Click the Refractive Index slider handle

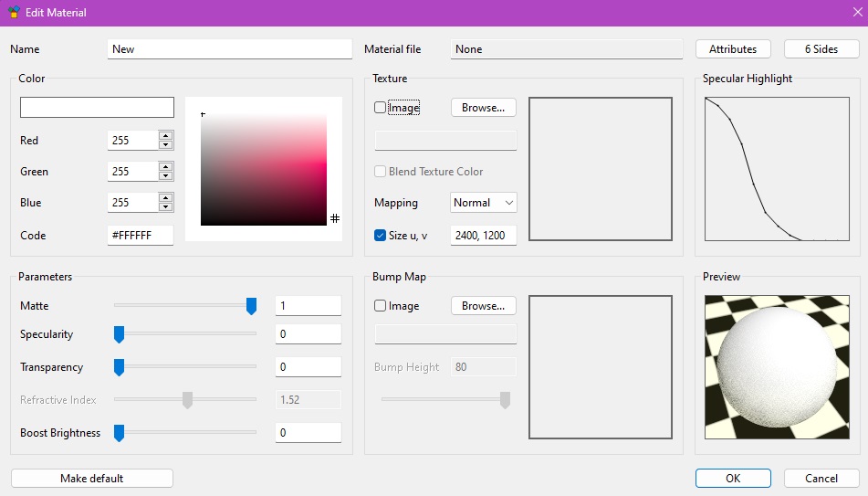coord(188,399)
